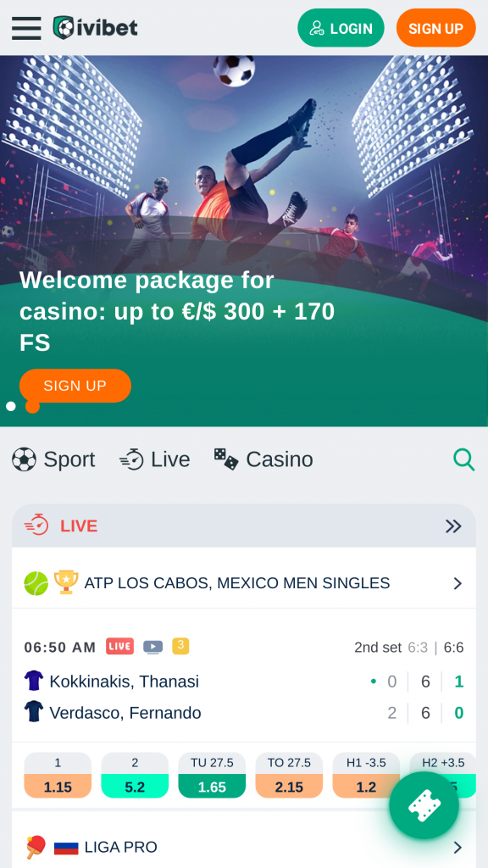This screenshot has width=488, height=868.
Task: Open the floating bet slip ticket button
Action: [x=424, y=805]
